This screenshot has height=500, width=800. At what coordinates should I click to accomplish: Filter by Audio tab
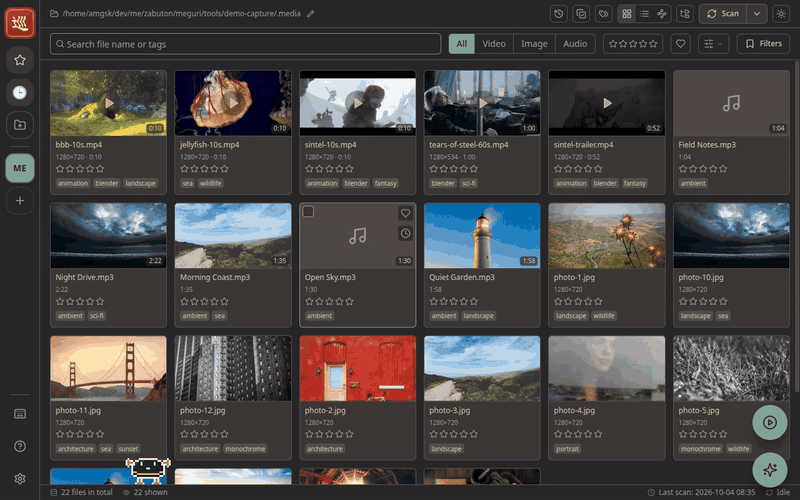pyautogui.click(x=575, y=44)
